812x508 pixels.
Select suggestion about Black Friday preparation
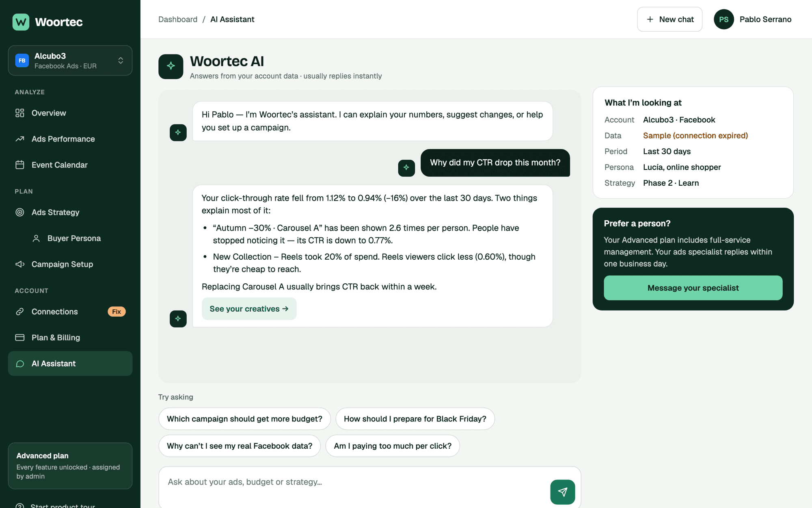[x=415, y=419]
